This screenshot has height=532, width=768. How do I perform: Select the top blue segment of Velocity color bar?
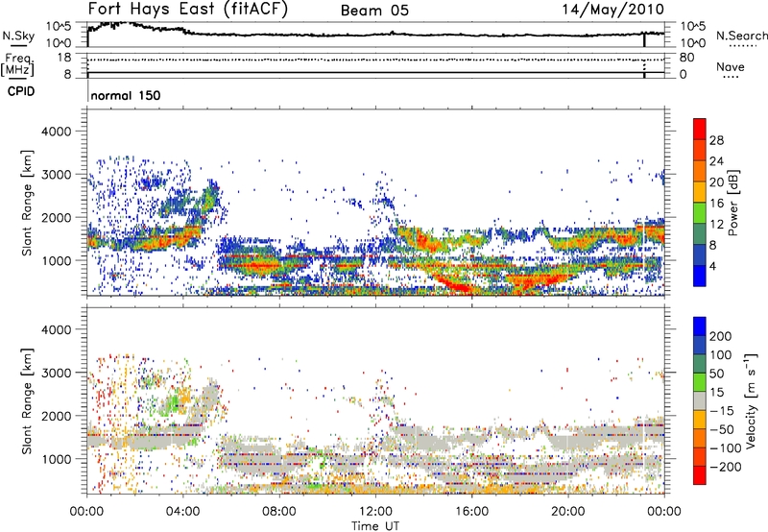[700, 326]
